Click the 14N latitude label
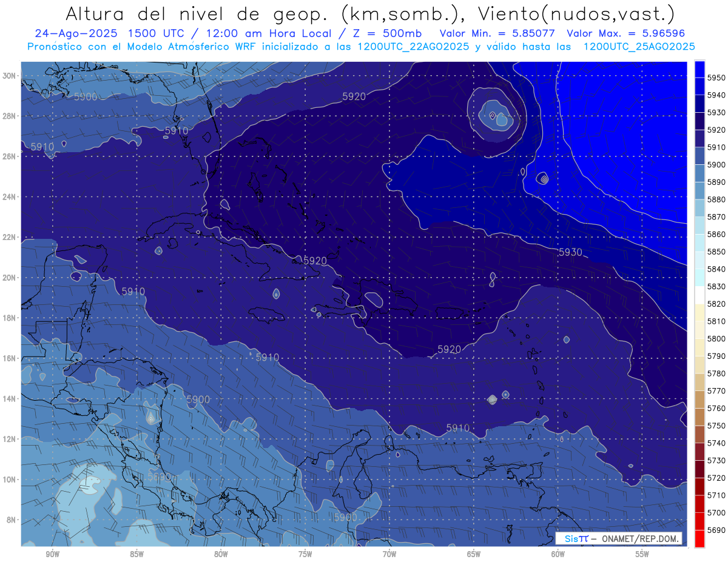 [9, 399]
